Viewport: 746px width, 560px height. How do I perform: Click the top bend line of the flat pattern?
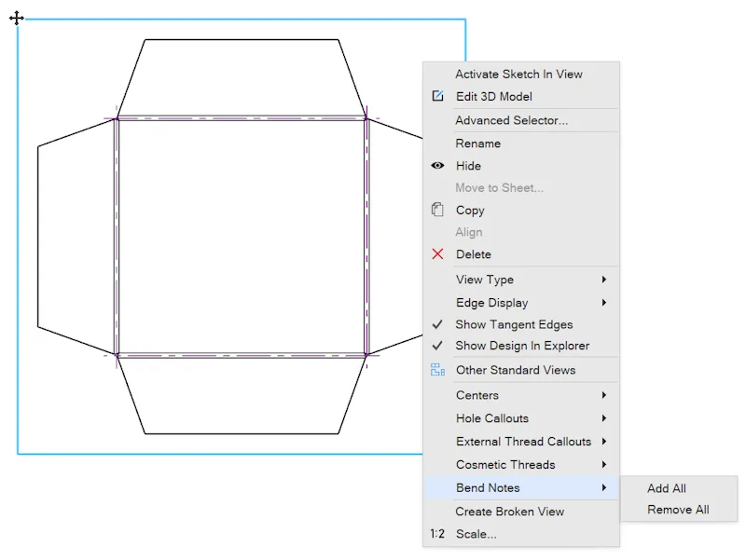click(242, 118)
